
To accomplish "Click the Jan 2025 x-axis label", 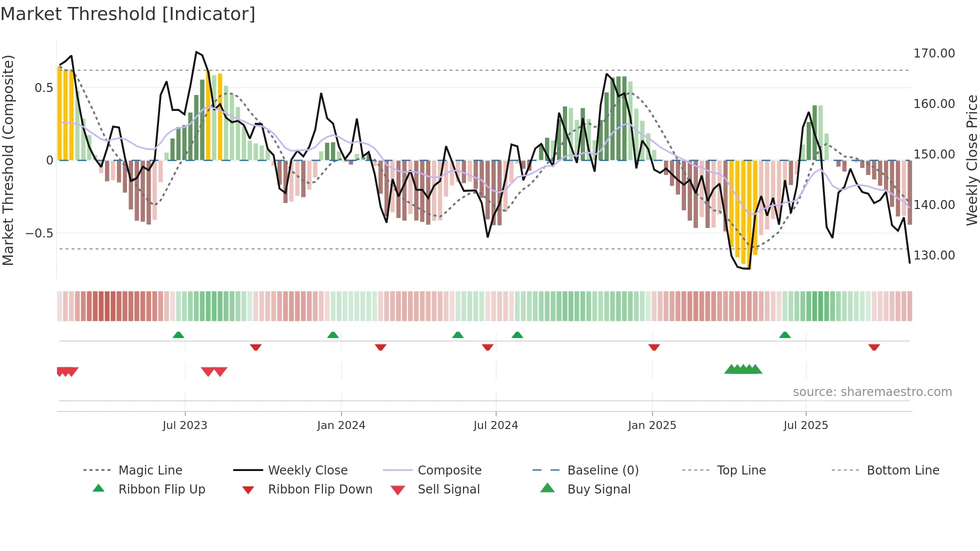I will pos(652,425).
